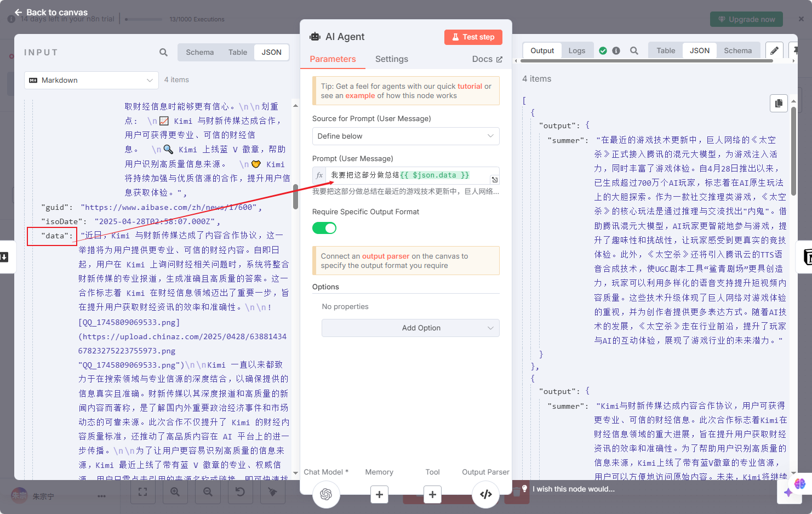Open the previous node on left edge
Viewport: 812px width, 514px height.
tap(4, 256)
